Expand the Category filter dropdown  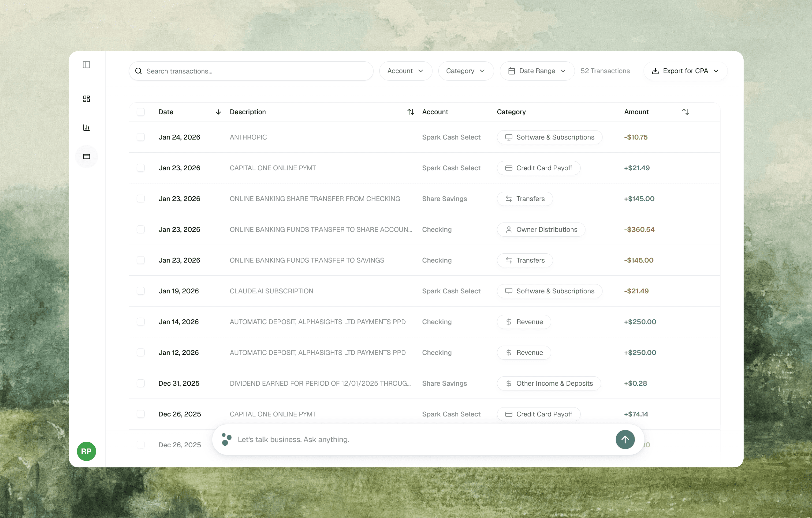tap(466, 71)
